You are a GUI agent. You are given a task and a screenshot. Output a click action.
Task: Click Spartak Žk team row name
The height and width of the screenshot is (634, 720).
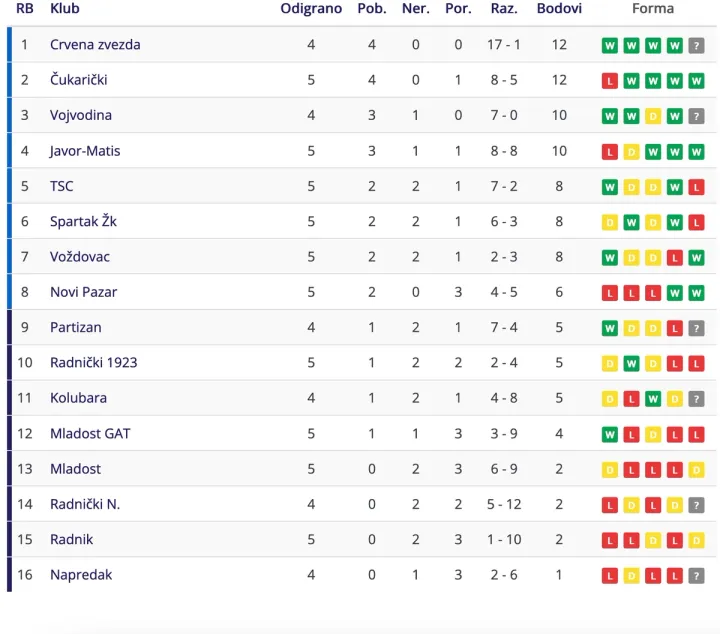tap(83, 222)
